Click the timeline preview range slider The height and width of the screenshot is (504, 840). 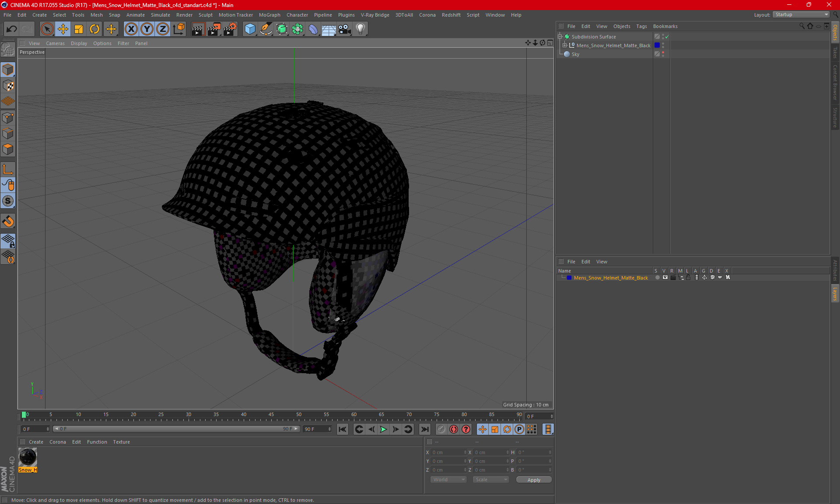click(176, 429)
